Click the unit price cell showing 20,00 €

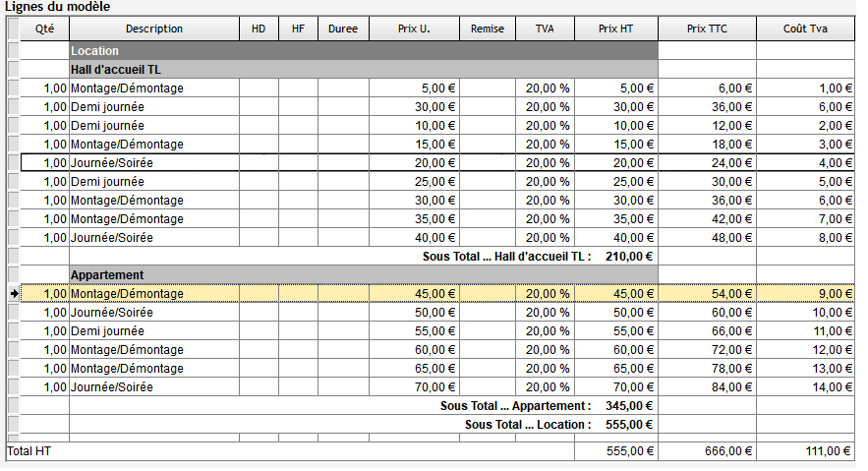click(414, 162)
